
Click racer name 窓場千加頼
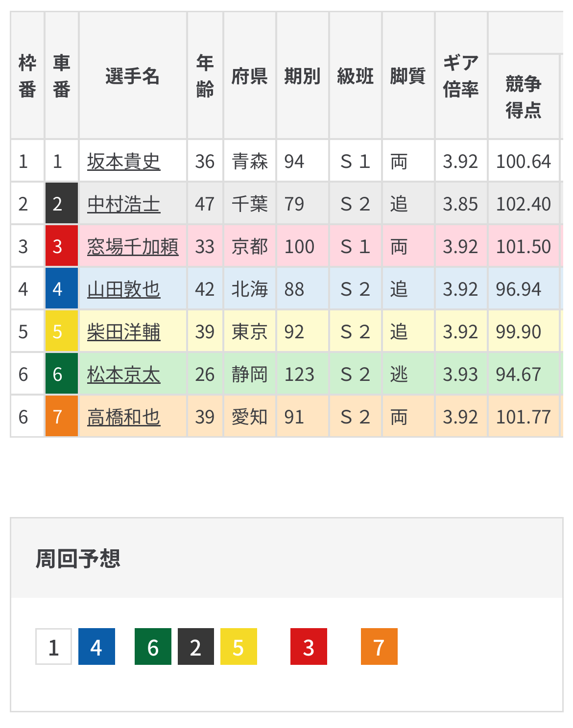tap(133, 246)
